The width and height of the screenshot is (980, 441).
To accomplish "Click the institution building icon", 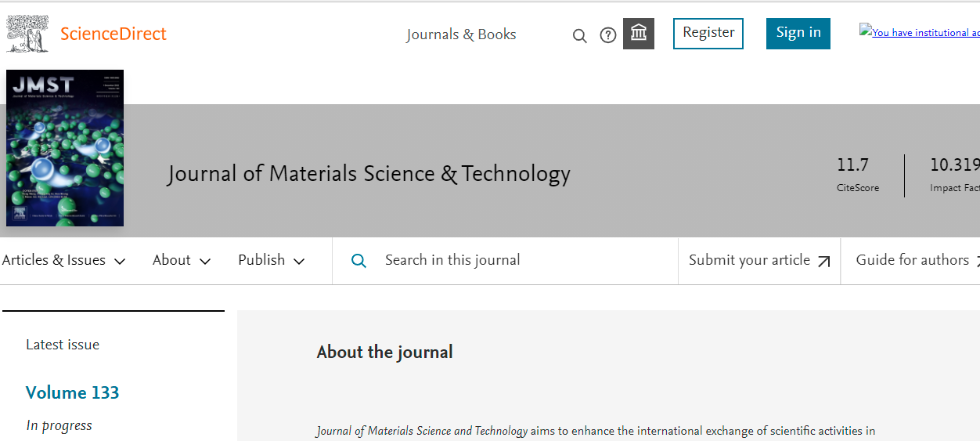I will (639, 34).
